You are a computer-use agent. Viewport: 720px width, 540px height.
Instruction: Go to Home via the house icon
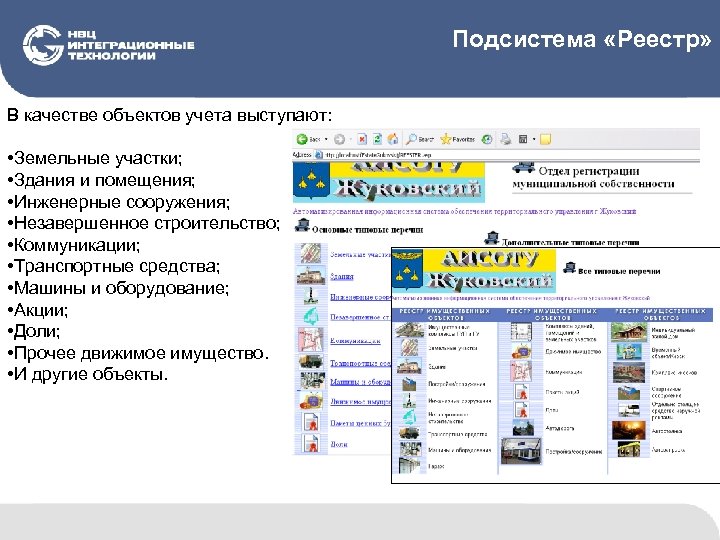coord(393,139)
